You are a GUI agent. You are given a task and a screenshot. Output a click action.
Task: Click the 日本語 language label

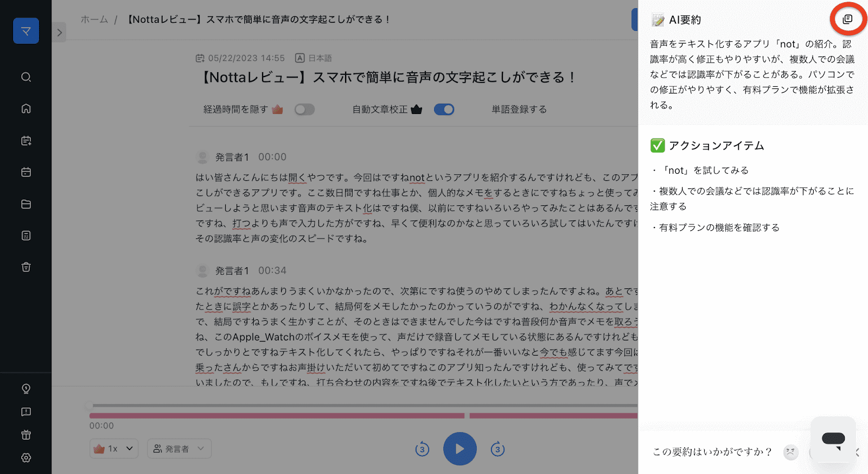pos(320,58)
